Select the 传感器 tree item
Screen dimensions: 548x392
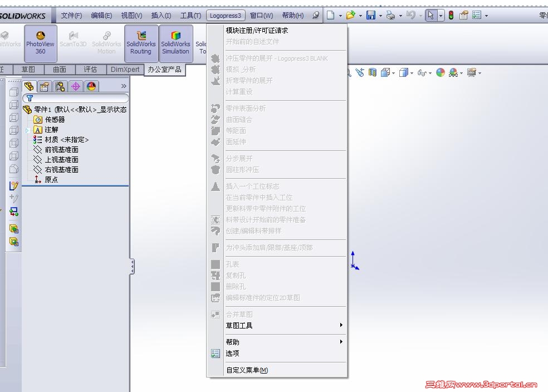click(49, 120)
